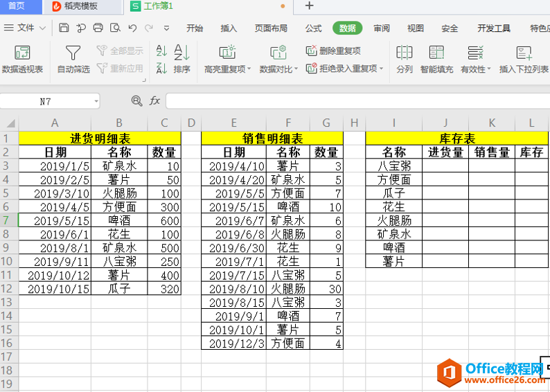Switch to the 页面布局 ribbon tab
550x392 pixels.
[x=271, y=28]
